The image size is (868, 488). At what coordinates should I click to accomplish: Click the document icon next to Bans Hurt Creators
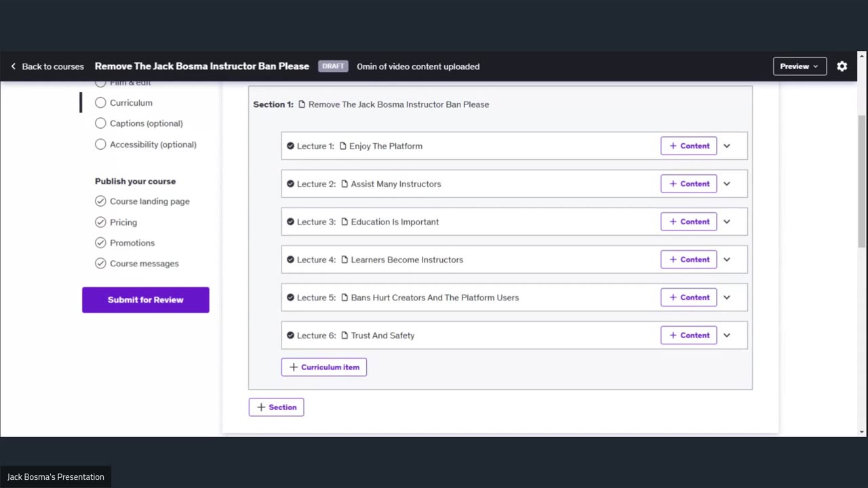click(x=344, y=298)
